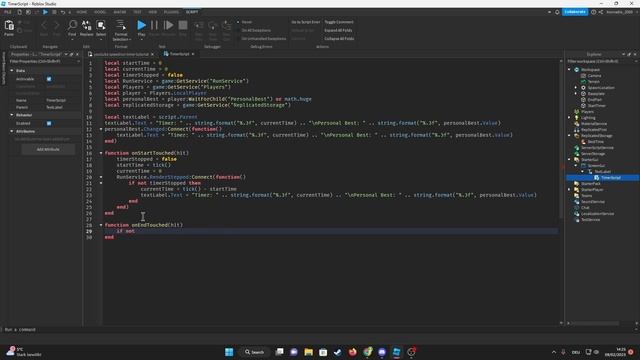Click the Collaborate button
The width and height of the screenshot is (640, 360).
(575, 12)
